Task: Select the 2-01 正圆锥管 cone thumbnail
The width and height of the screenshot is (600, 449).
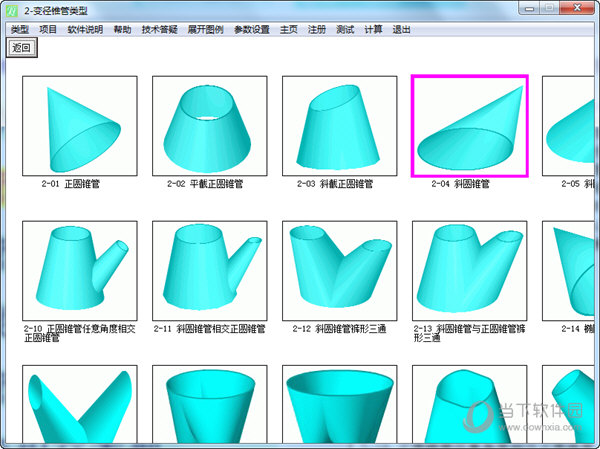Action: [80, 126]
